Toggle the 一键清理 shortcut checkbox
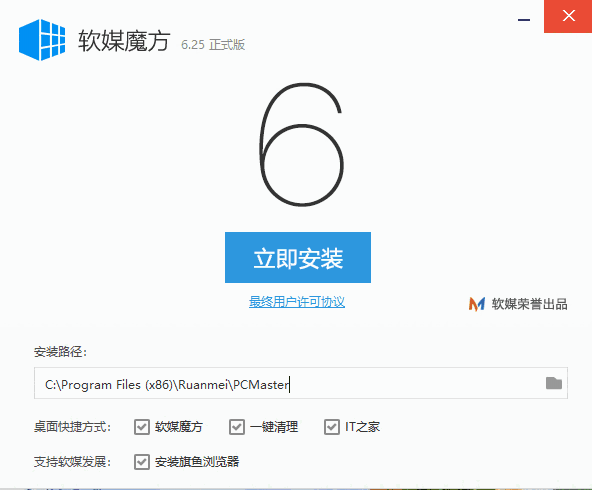 click(237, 427)
